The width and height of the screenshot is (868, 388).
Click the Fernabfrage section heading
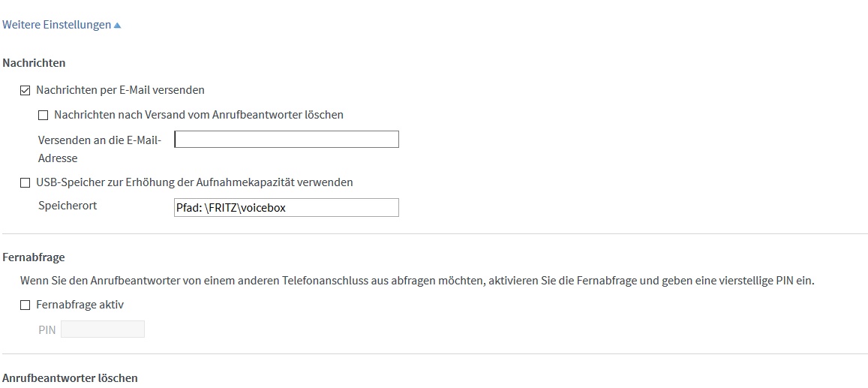(x=34, y=257)
